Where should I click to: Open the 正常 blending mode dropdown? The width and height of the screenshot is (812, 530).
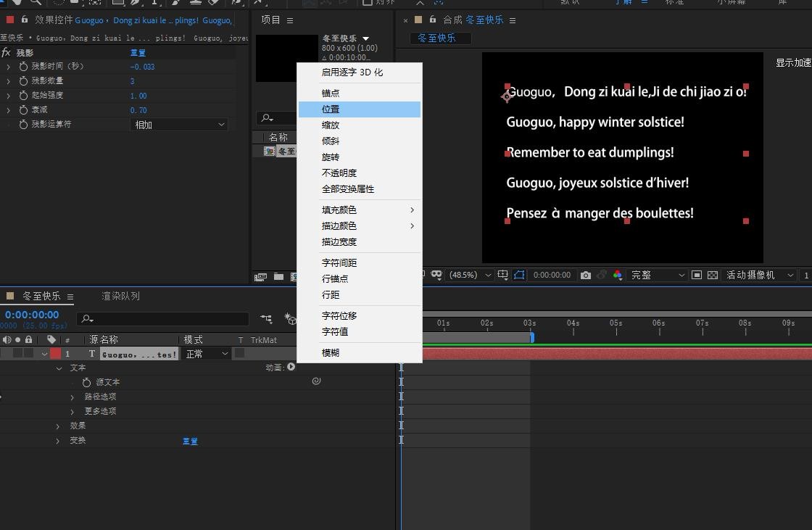[206, 354]
